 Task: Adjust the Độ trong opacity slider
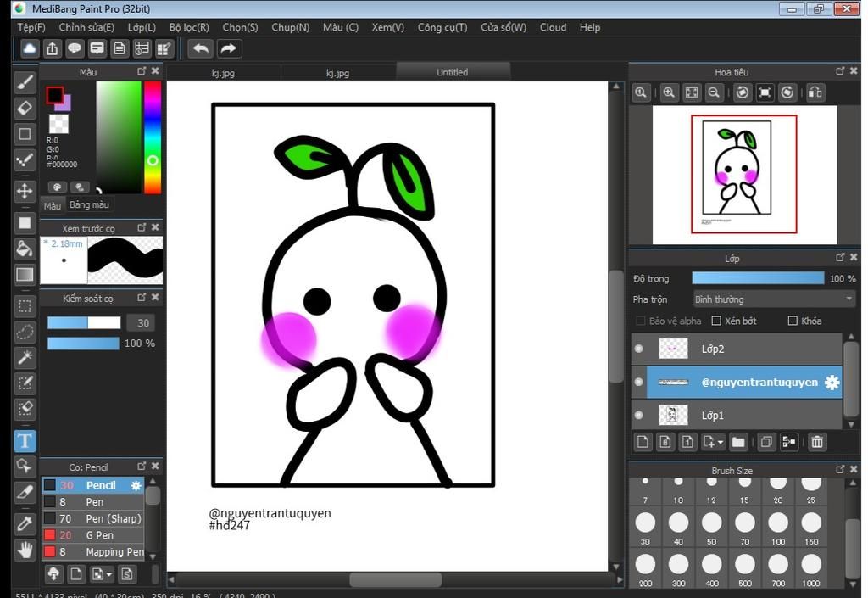tap(758, 278)
